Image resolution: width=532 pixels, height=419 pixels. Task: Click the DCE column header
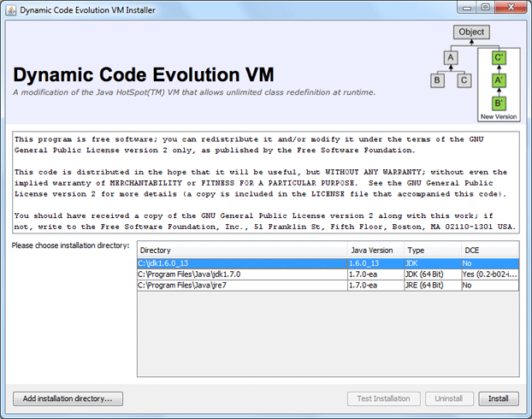(490, 251)
